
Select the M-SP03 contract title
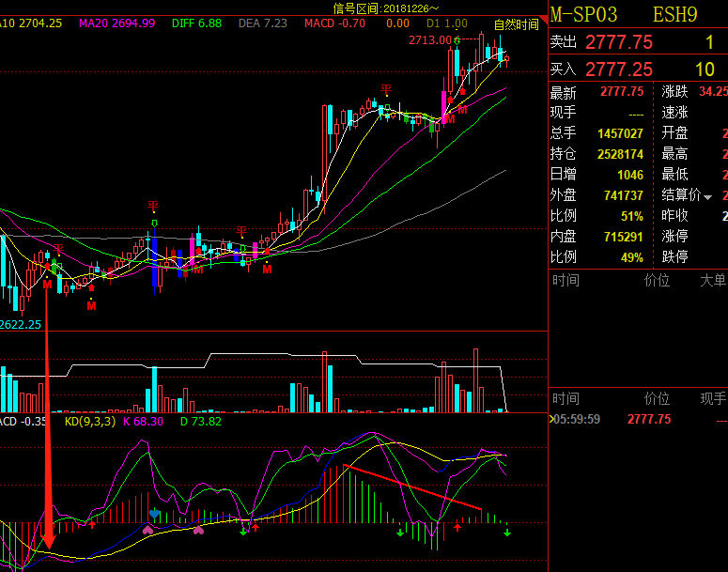click(x=584, y=14)
